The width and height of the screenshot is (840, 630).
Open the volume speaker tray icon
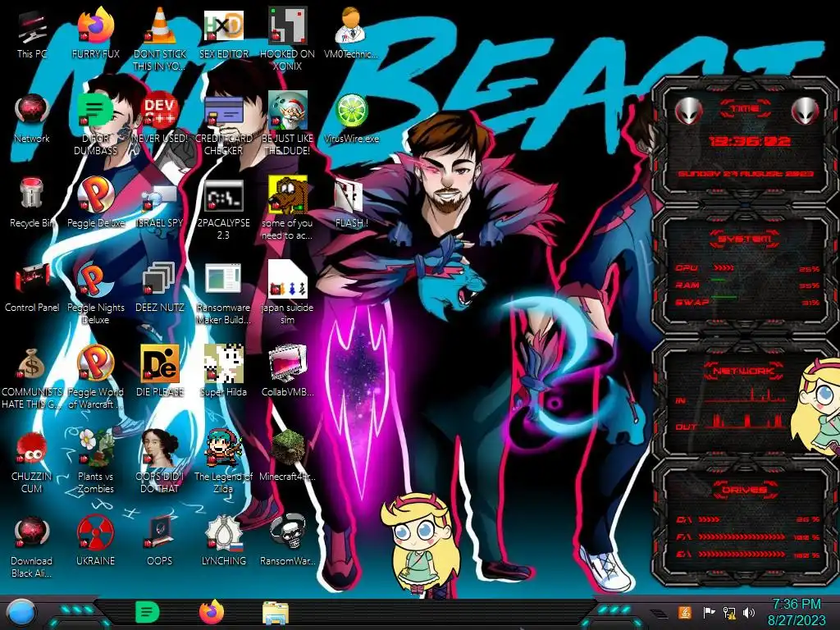[749, 613]
